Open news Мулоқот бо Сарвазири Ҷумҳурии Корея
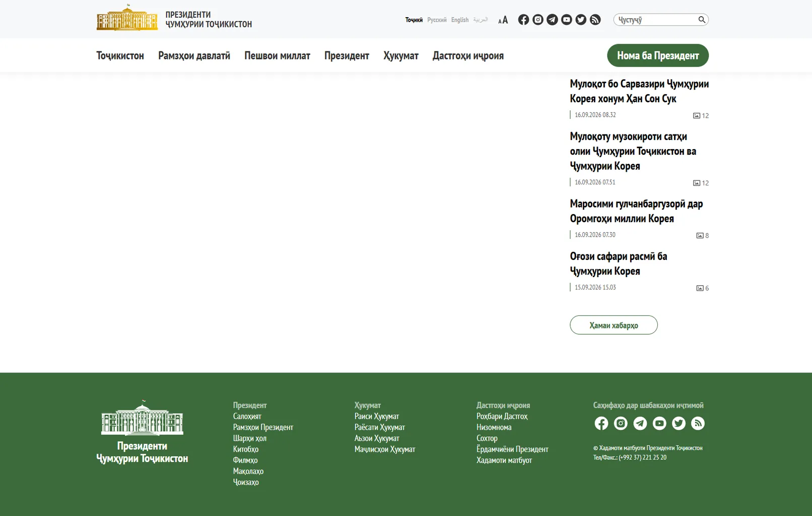This screenshot has width=812, height=516. (639, 91)
